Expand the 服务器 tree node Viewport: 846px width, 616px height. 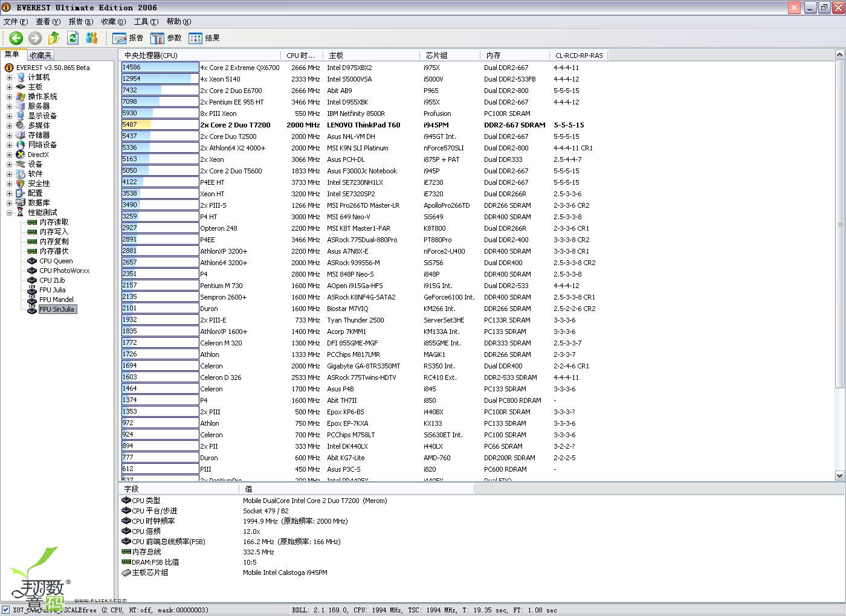click(x=9, y=106)
